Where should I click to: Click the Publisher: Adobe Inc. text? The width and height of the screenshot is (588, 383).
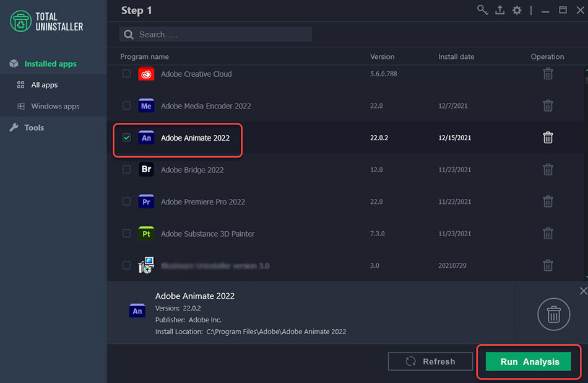click(188, 320)
